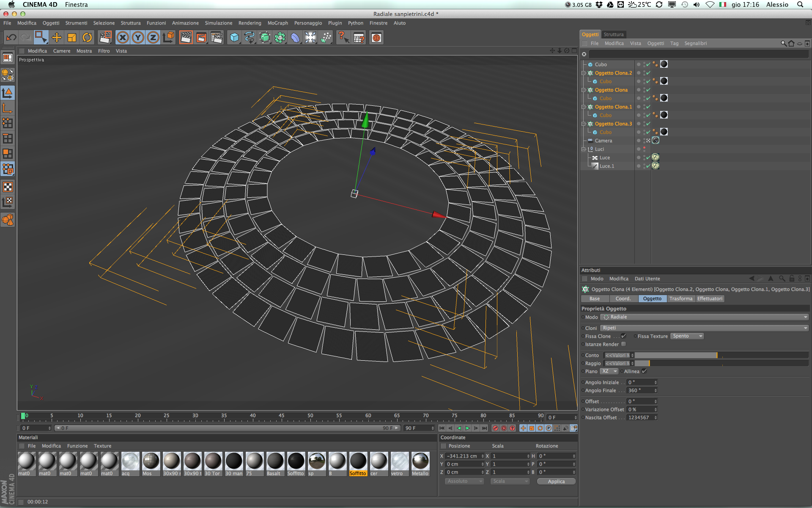Select the Basalt material thumbnail
The height and width of the screenshot is (508, 812).
(x=275, y=461)
